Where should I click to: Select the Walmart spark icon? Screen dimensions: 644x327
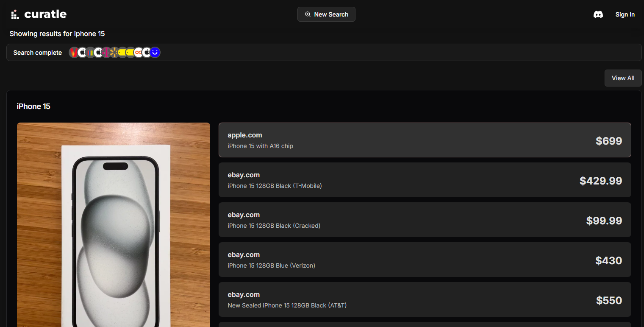pos(114,52)
